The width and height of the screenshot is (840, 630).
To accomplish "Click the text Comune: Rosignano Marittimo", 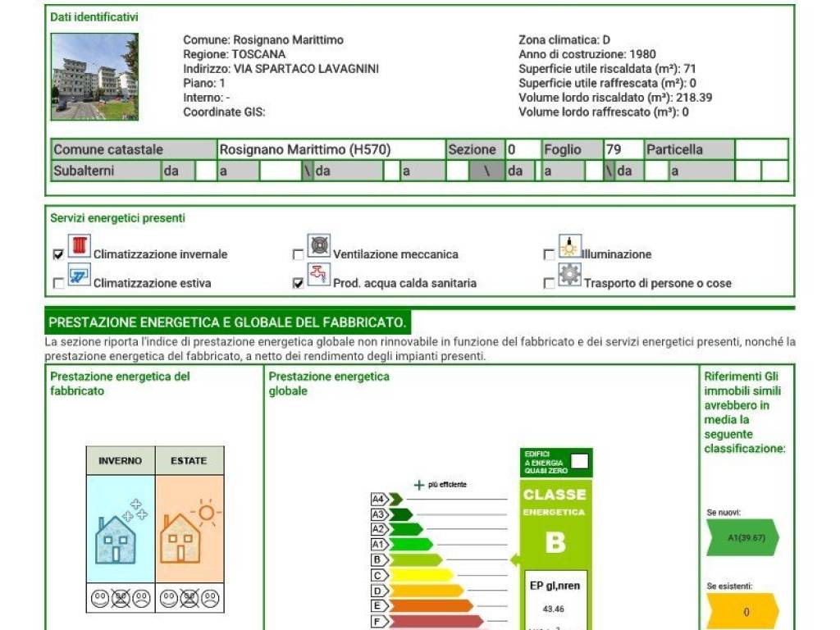I will click(263, 39).
